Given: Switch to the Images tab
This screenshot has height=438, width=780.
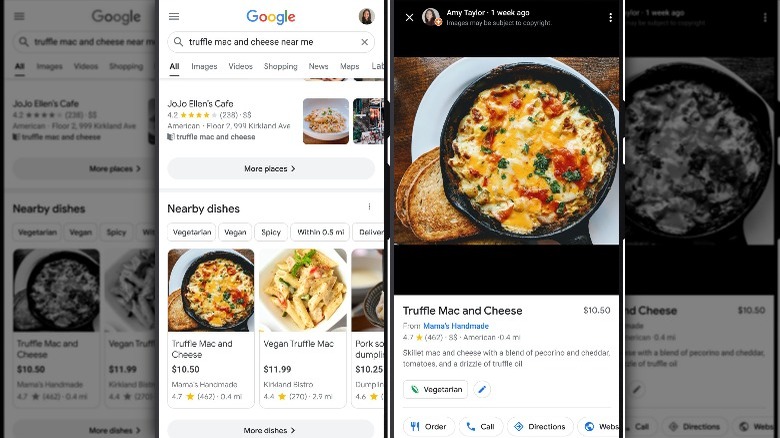Looking at the screenshot, I should 204,66.
